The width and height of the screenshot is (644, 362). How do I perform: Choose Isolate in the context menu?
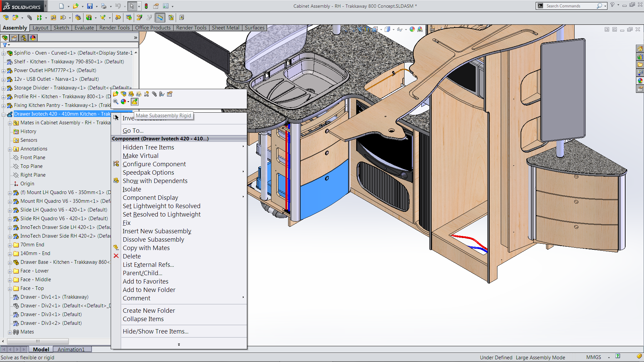pos(132,189)
